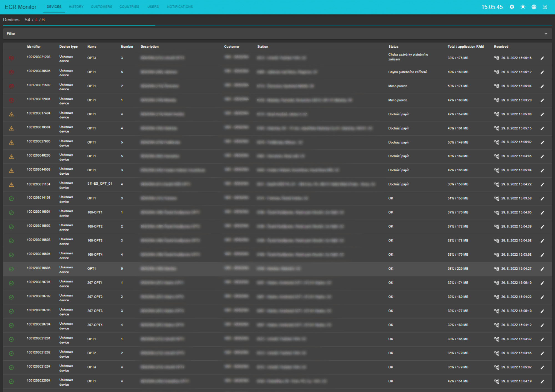The width and height of the screenshot is (555, 392).
Task: Go to Notifications tab
Action: point(180,7)
